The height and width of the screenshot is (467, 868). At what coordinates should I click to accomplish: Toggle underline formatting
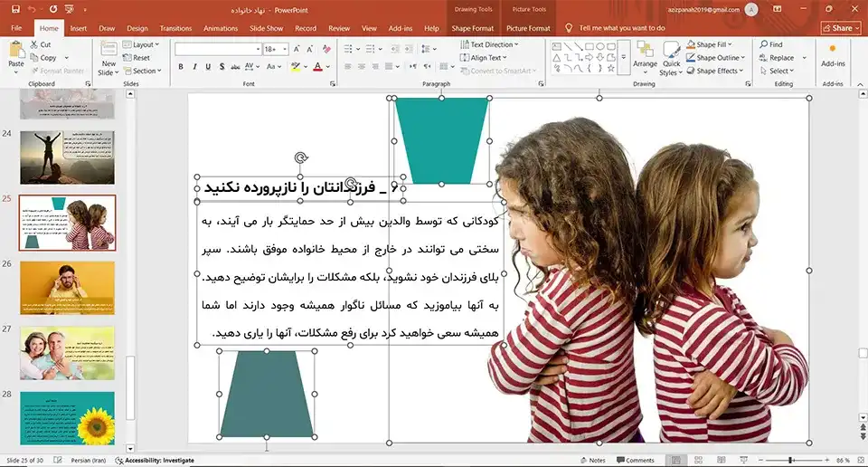[208, 66]
